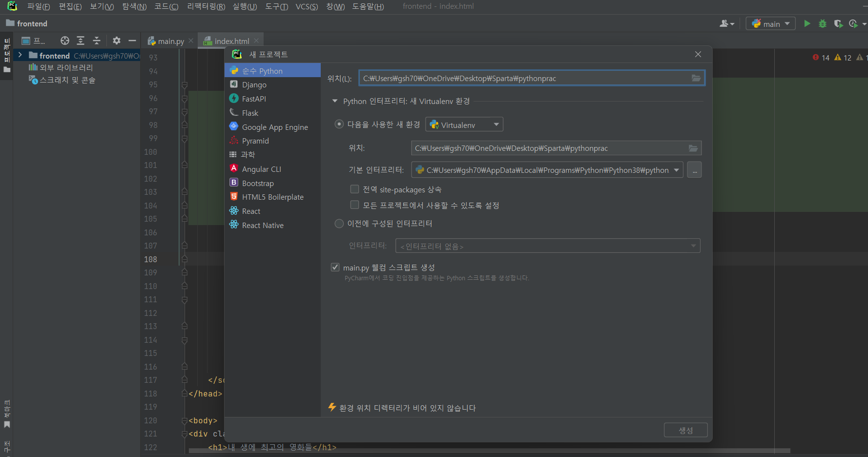Open the user account icon in toolbar
Image resolution: width=868 pixels, height=457 pixels.
726,23
